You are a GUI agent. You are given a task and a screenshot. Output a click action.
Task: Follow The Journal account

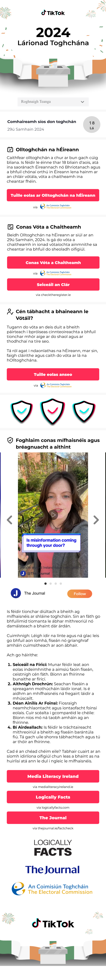tap(80, 593)
